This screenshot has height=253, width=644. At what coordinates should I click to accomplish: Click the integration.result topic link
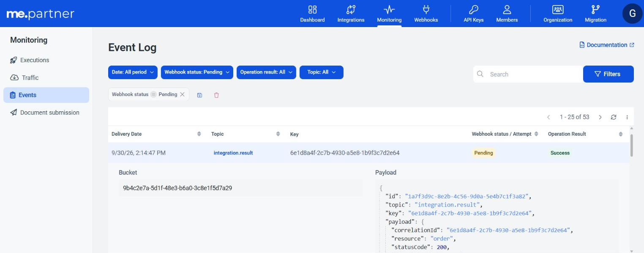pos(233,153)
